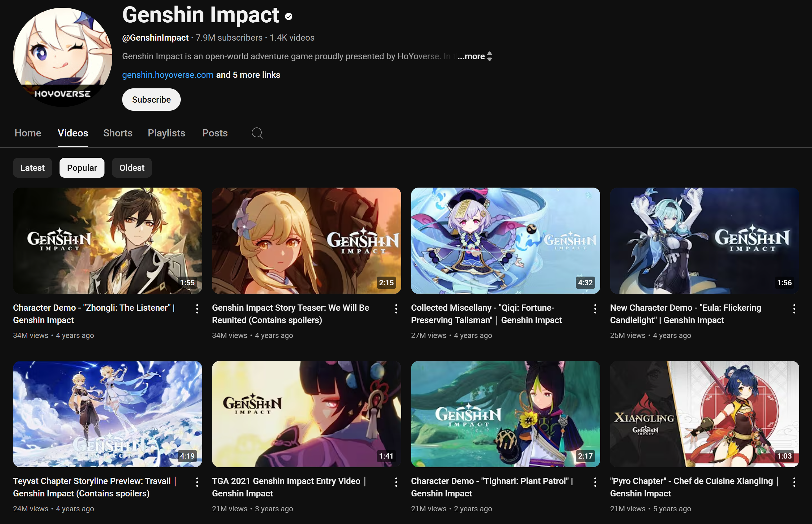Open more options for We Will Be Reunited video
Screen dimensions: 812x524
coord(396,309)
